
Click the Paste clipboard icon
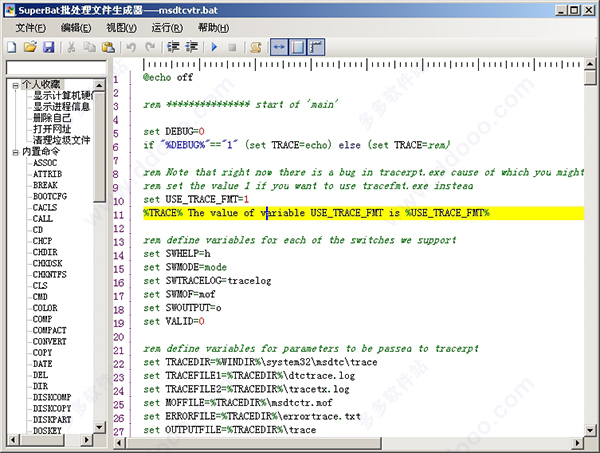click(x=108, y=47)
